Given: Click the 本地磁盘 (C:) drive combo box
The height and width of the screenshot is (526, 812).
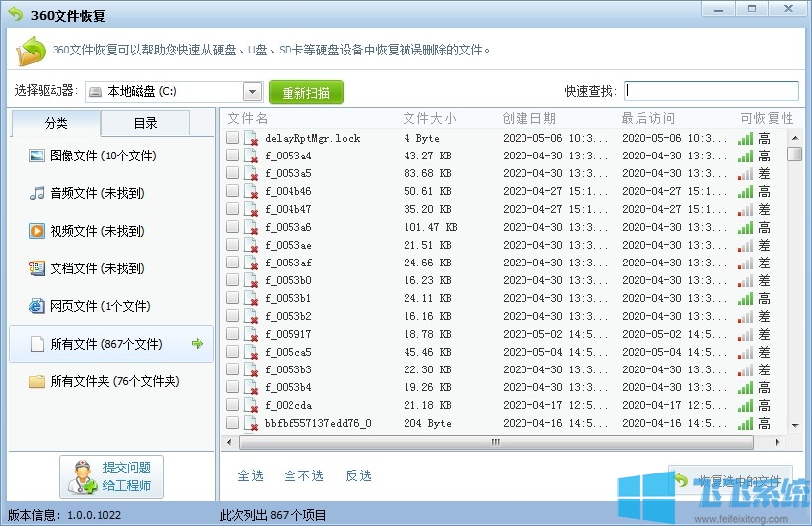Looking at the screenshot, I should click(x=174, y=92).
